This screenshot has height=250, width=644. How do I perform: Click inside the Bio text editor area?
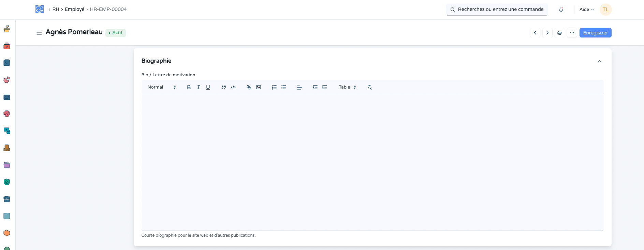coord(372,162)
